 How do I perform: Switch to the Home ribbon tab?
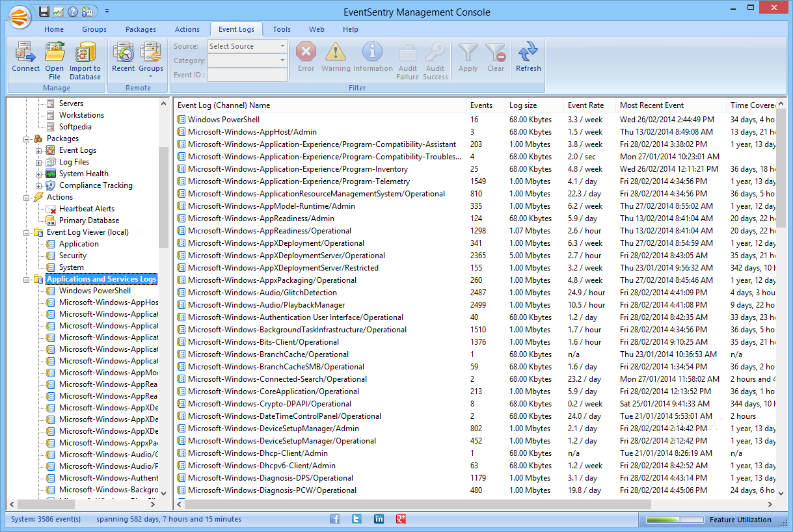point(54,29)
